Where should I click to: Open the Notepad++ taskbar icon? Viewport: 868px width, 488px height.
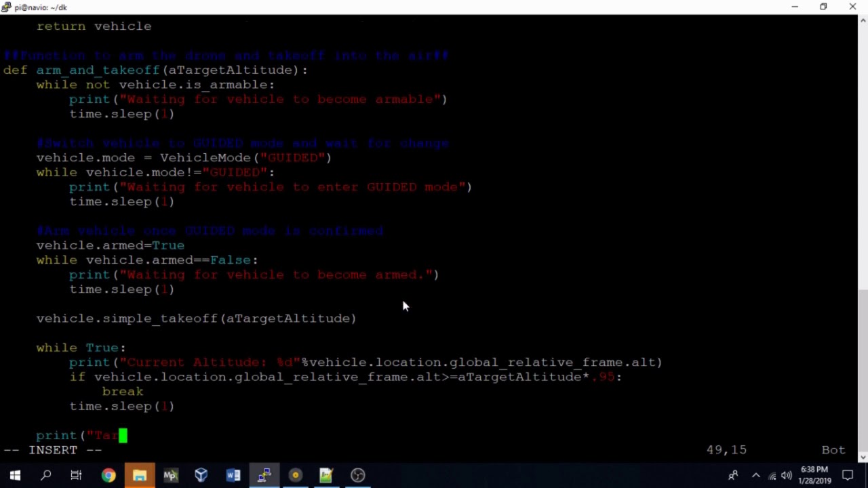pyautogui.click(x=326, y=475)
